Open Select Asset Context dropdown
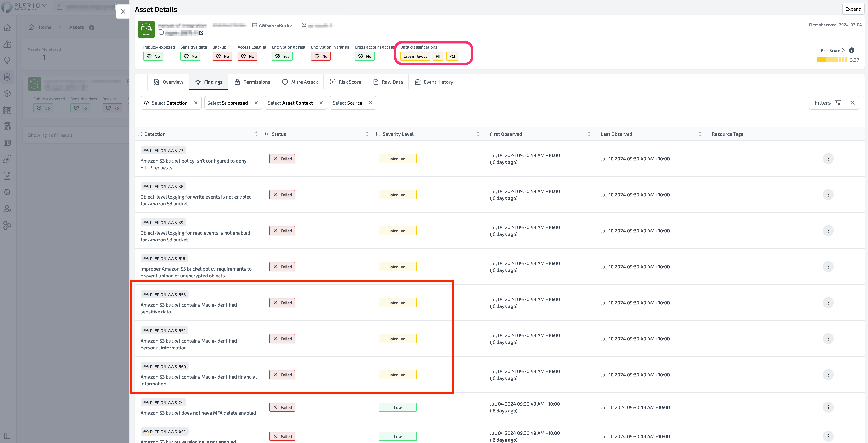This screenshot has height=443, width=868. tap(290, 103)
